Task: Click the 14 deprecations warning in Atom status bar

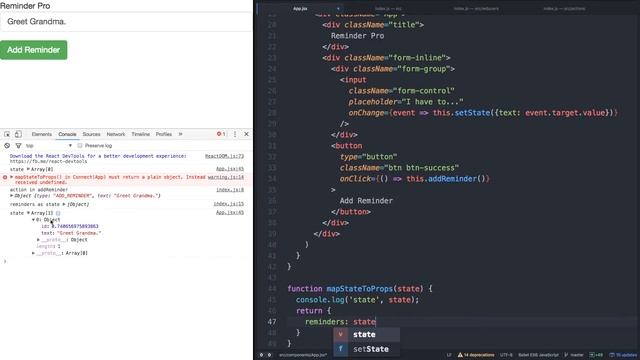Action: point(476,355)
